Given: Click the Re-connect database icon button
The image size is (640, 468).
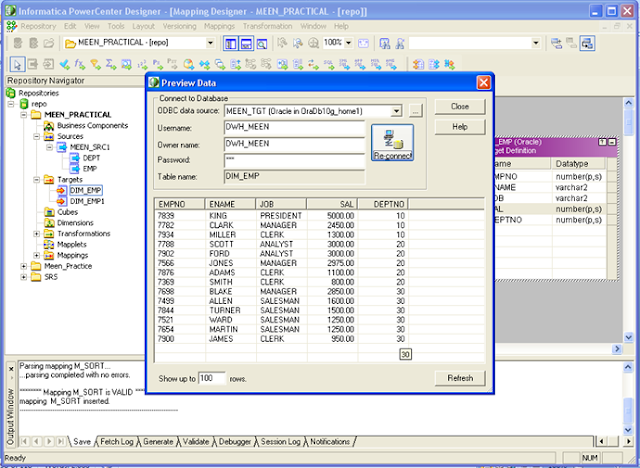Looking at the screenshot, I should pos(392,142).
